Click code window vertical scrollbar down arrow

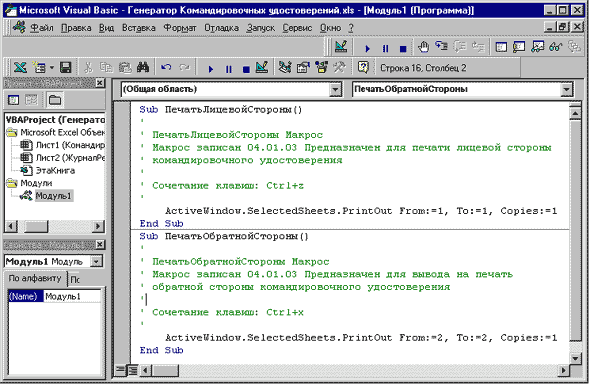pos(576,358)
